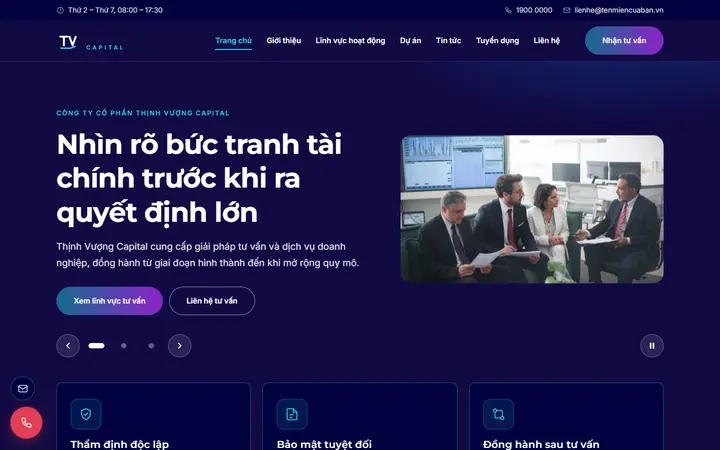720x450 pixels.
Task: Open the Giới thiệu menu item
Action: click(284, 40)
